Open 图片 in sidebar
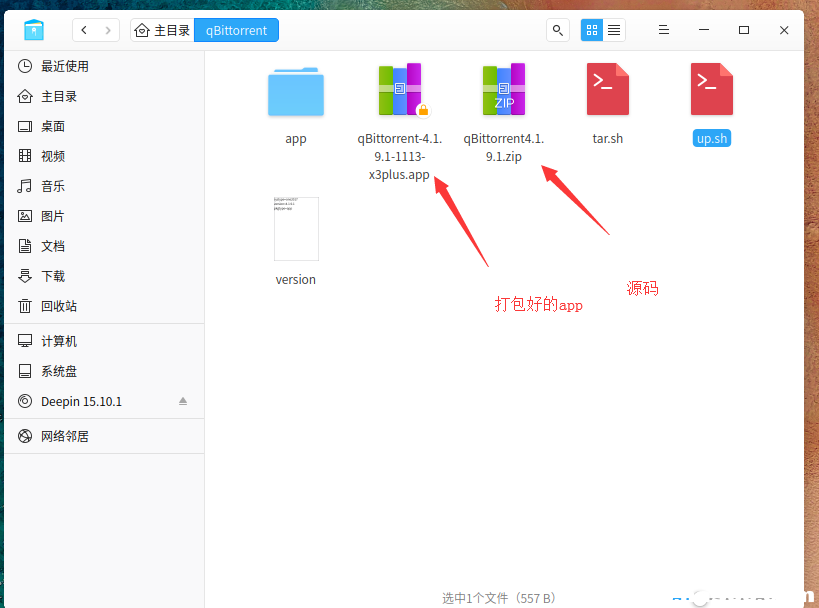This screenshot has height=608, width=819. (x=104, y=216)
